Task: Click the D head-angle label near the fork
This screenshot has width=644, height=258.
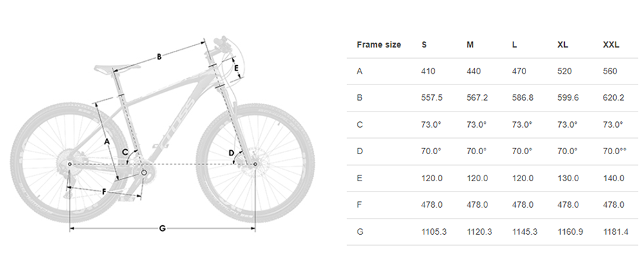Action: (x=231, y=153)
